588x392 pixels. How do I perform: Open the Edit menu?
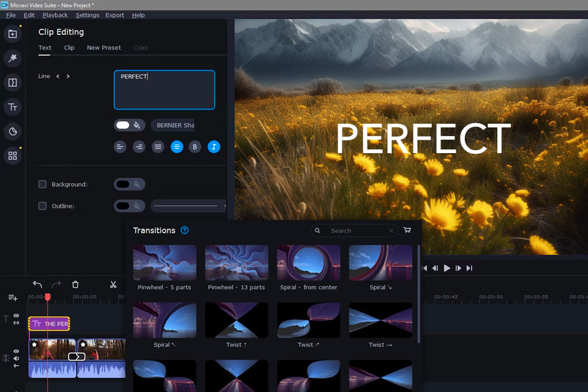pyautogui.click(x=29, y=15)
